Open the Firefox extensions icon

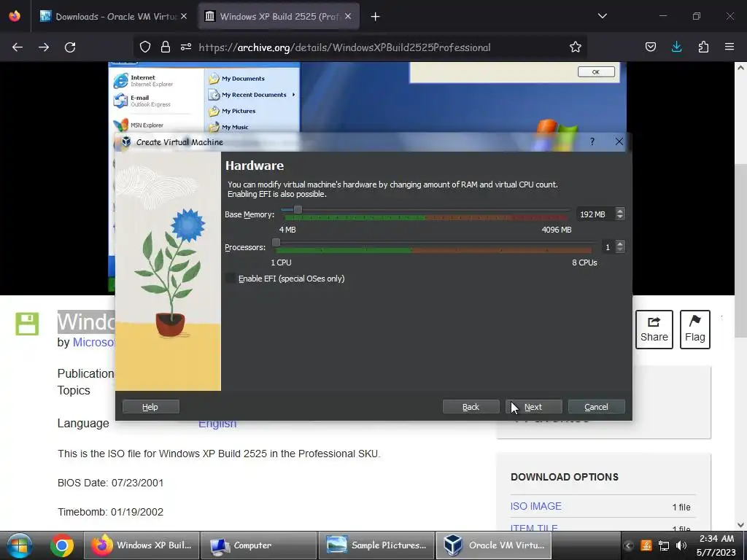(x=703, y=47)
